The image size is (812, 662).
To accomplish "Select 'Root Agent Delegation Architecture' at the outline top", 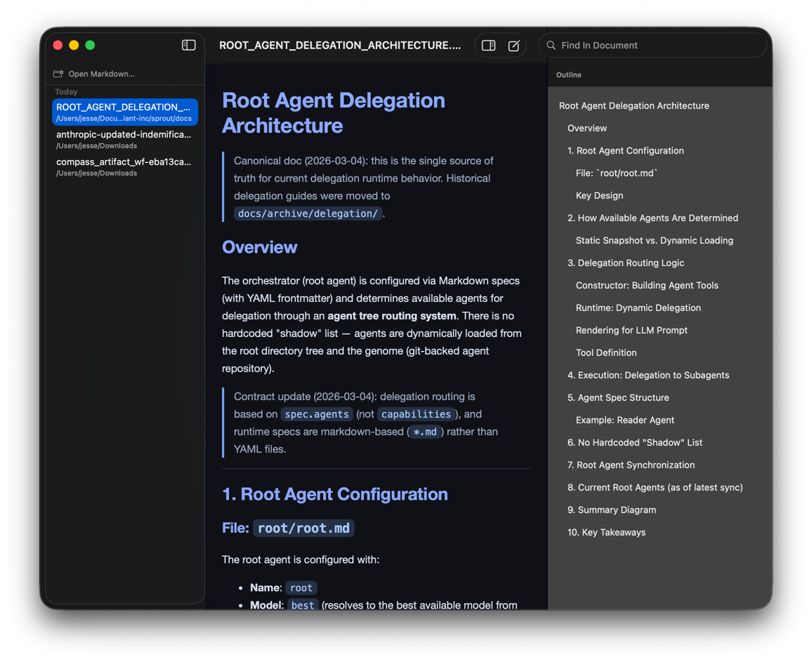I will 634,105.
